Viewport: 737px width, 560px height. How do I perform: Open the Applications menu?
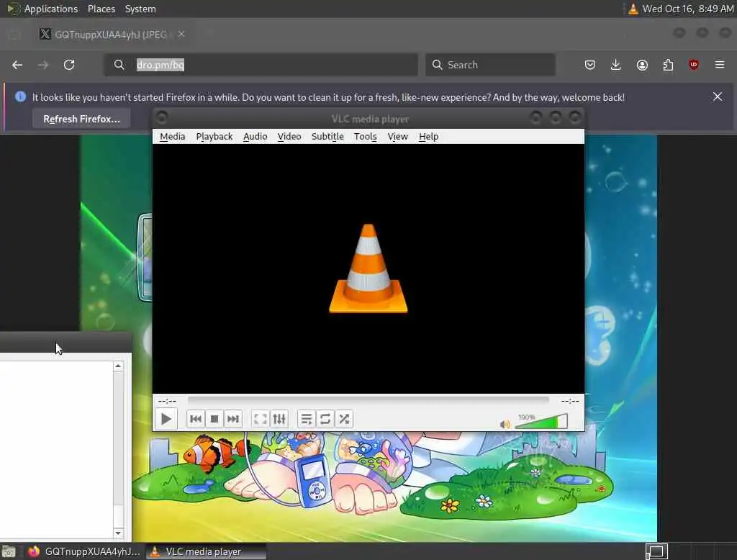coord(51,9)
